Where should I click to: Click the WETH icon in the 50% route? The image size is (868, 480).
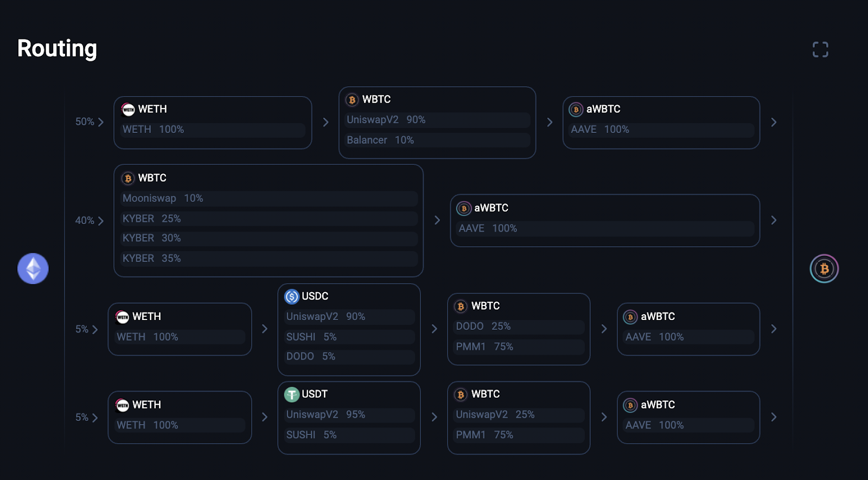pos(128,110)
